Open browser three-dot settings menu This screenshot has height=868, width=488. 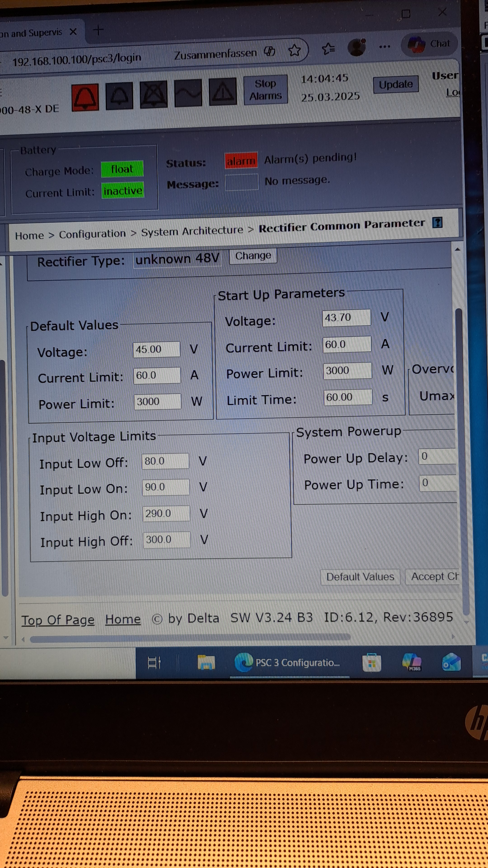click(x=384, y=47)
